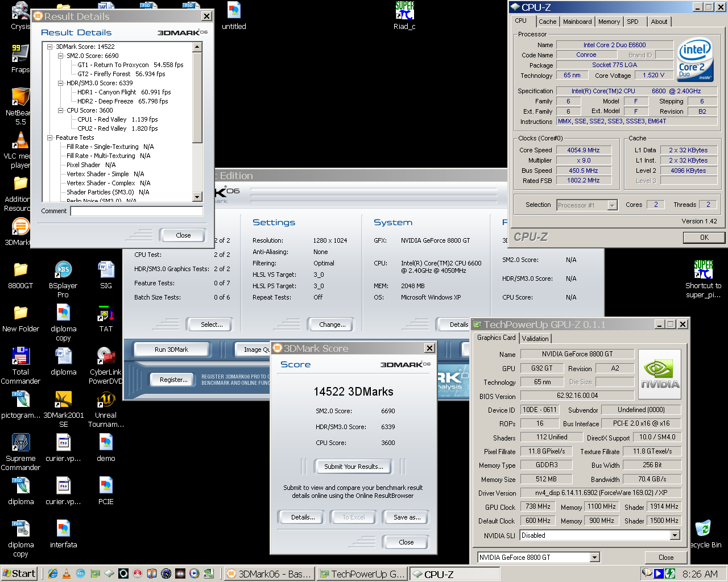The height and width of the screenshot is (582, 728).
Task: Click the Comment input field
Action: pyautogui.click(x=136, y=211)
